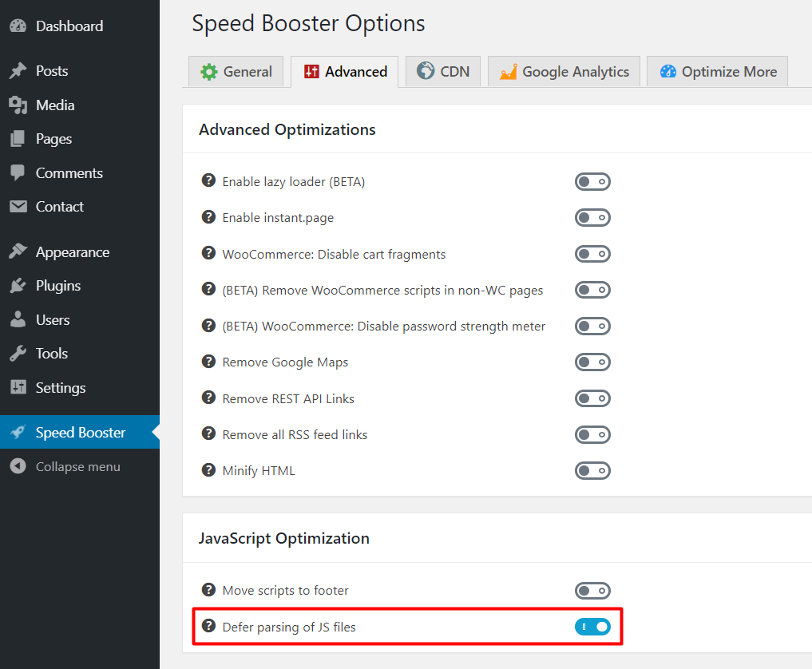Disable the Defer parsing of JS files toggle
This screenshot has height=669, width=812.
point(592,627)
